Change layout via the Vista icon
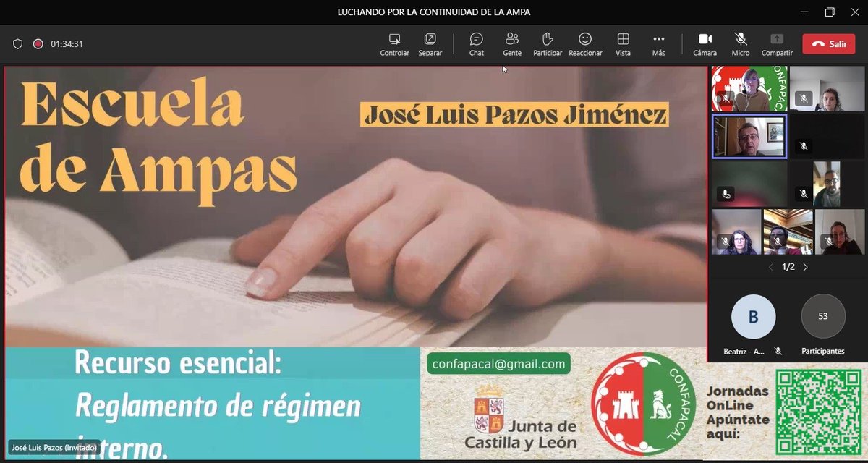 [623, 43]
